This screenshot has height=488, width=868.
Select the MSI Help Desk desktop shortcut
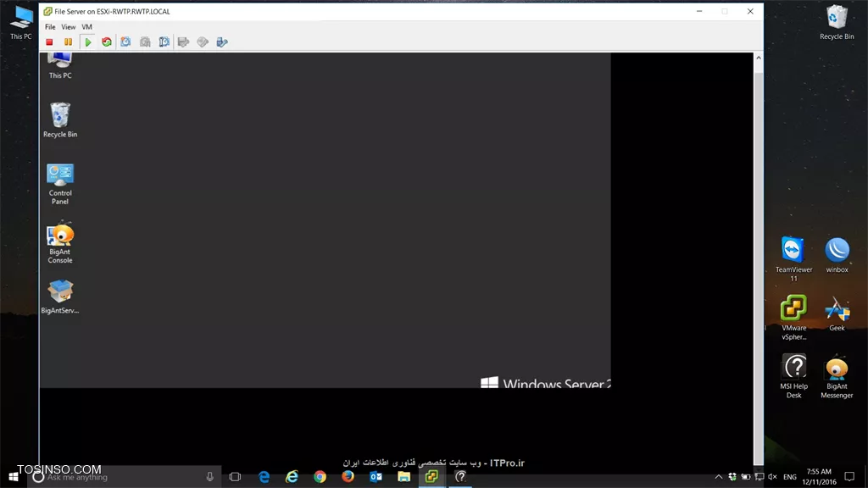tap(793, 376)
